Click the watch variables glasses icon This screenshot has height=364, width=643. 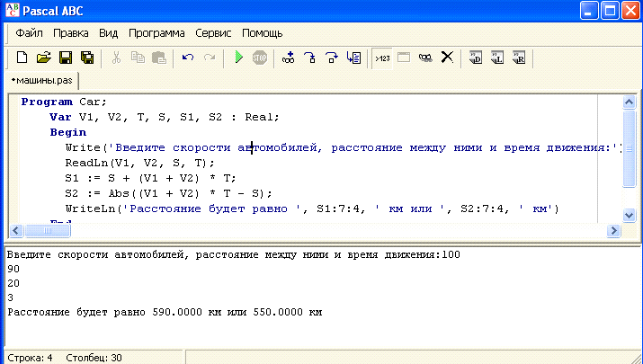(425, 58)
